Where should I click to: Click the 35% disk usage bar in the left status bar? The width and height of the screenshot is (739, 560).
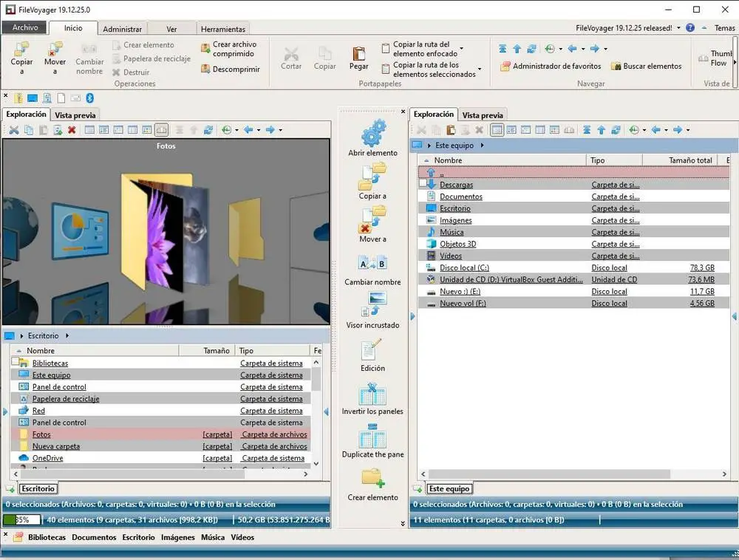click(21, 519)
